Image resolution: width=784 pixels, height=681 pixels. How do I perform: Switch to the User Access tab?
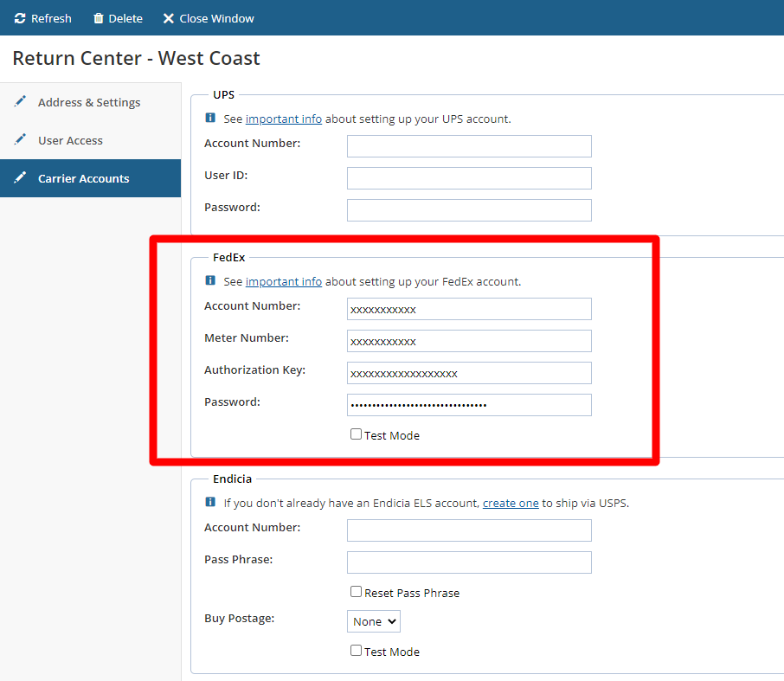tap(70, 140)
